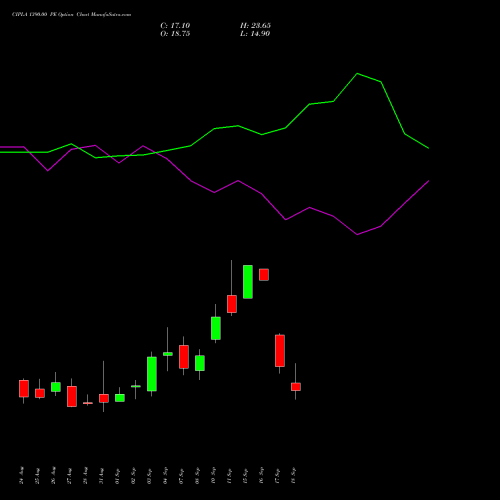Click the 28 Aug date label

click(x=86, y=475)
